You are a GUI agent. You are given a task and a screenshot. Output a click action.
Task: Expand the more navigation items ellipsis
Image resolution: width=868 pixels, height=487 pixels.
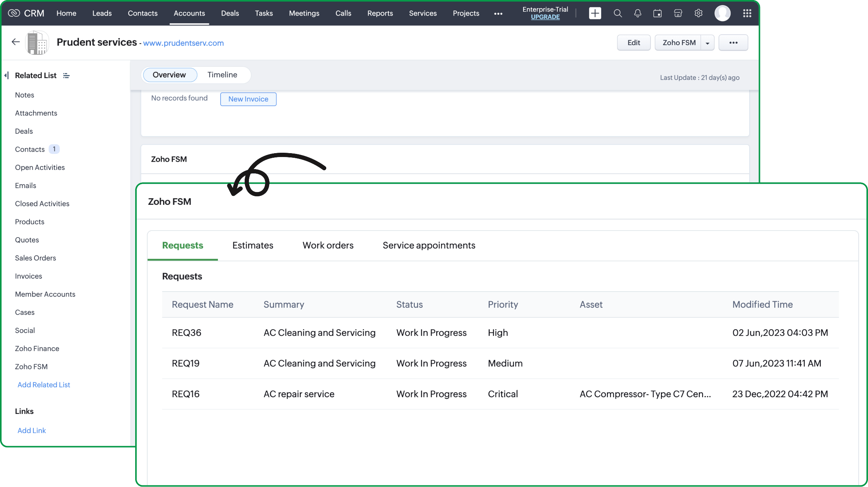(498, 13)
